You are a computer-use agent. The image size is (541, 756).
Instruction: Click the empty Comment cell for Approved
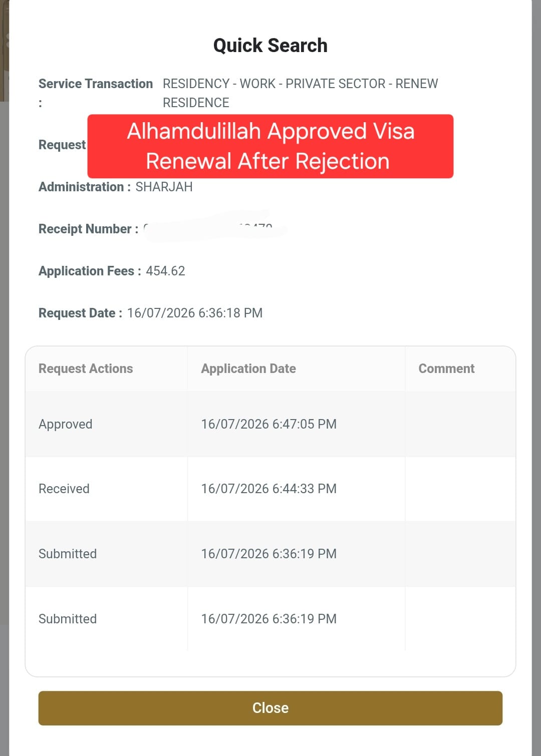(460, 424)
